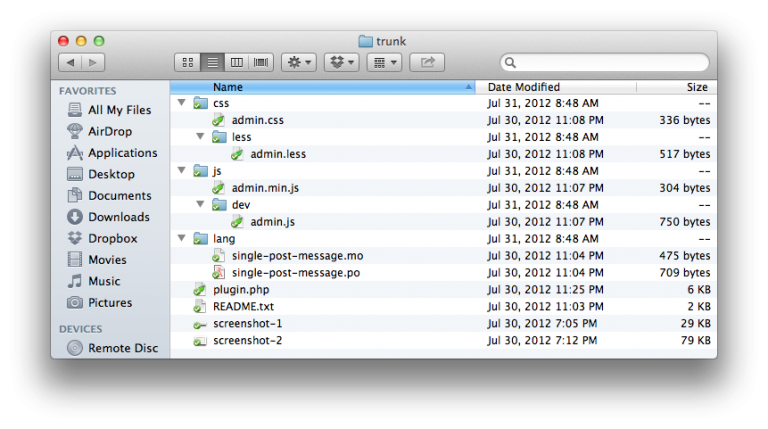Select the file name README.txt
The width and height of the screenshot is (768, 429).
click(243, 307)
